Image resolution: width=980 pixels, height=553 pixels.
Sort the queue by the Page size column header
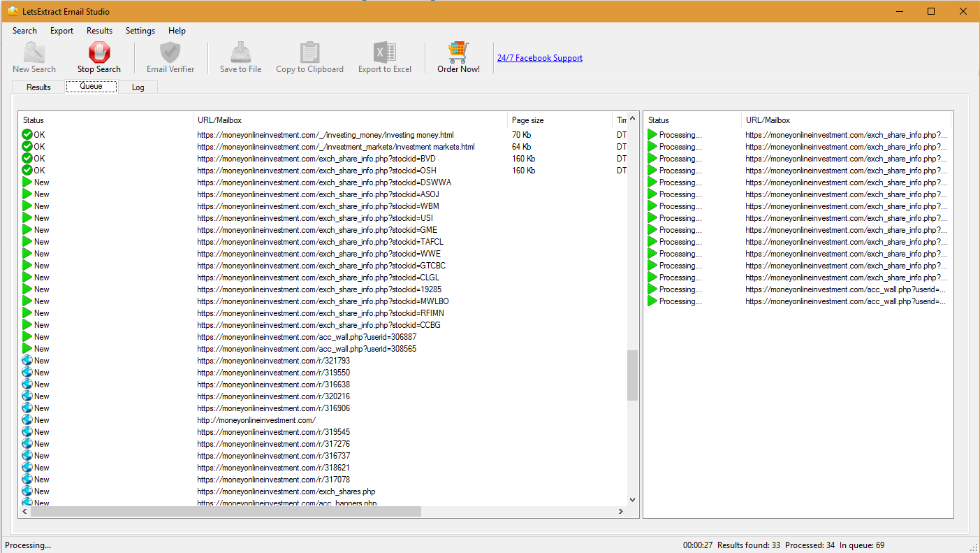(x=559, y=120)
